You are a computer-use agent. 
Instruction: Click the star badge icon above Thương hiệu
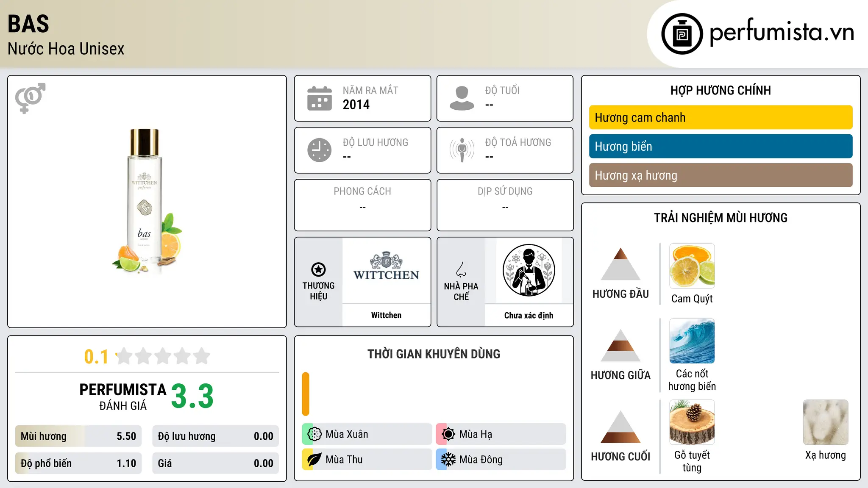point(318,269)
